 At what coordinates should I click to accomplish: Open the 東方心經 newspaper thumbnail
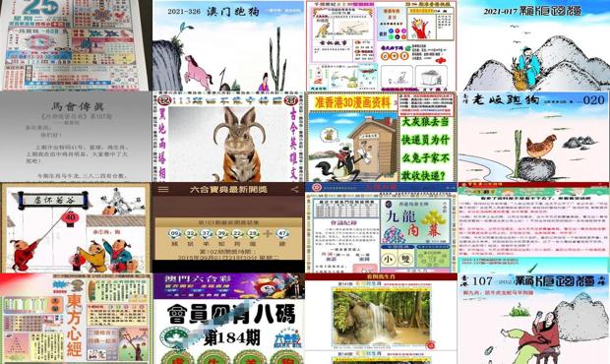(x=76, y=319)
